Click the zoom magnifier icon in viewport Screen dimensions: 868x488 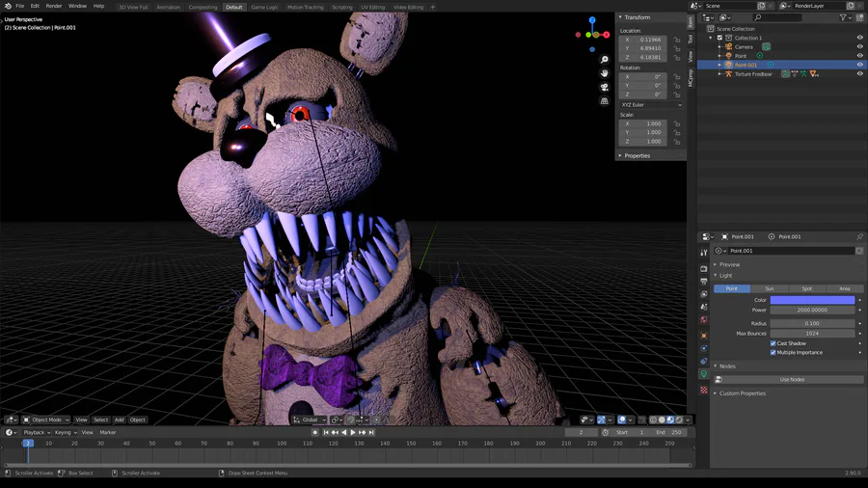(x=605, y=60)
